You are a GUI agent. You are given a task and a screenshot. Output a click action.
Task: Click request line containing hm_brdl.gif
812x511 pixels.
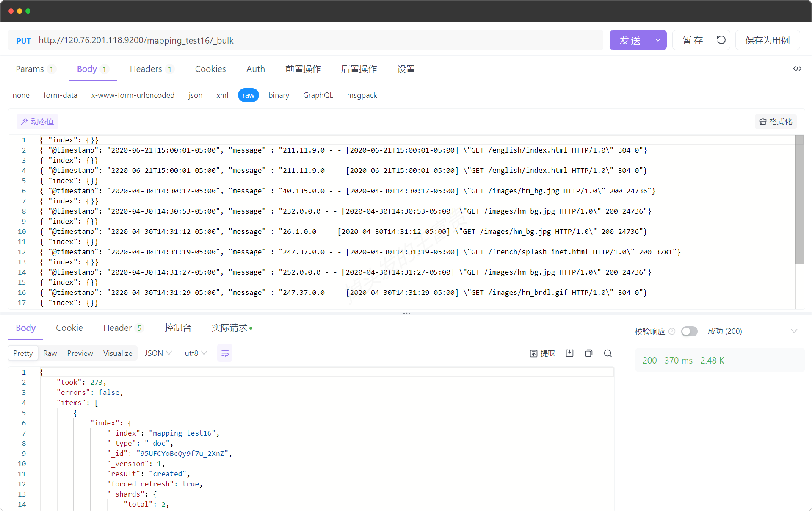pyautogui.click(x=343, y=292)
